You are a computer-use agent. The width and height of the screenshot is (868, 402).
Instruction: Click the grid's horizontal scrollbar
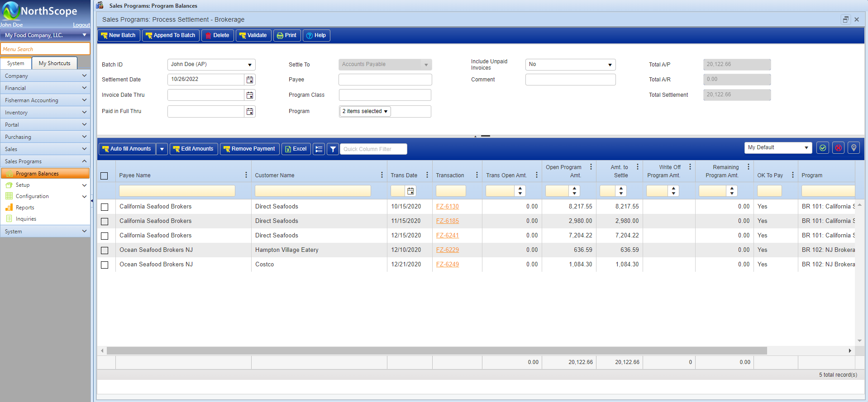tap(437, 351)
